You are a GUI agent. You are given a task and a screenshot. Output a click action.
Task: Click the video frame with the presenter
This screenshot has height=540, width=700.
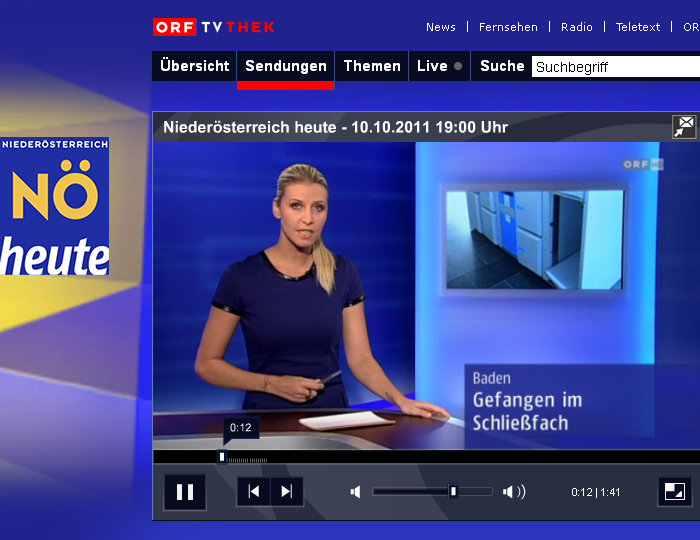coord(424,295)
